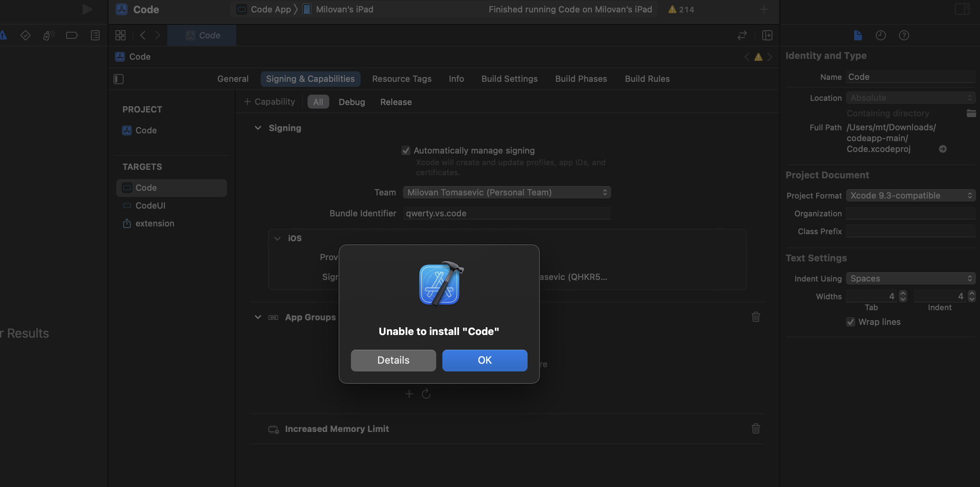Screen dimensions: 980x487
Task: Toggle the inspectors panel icon
Action: [962, 9]
